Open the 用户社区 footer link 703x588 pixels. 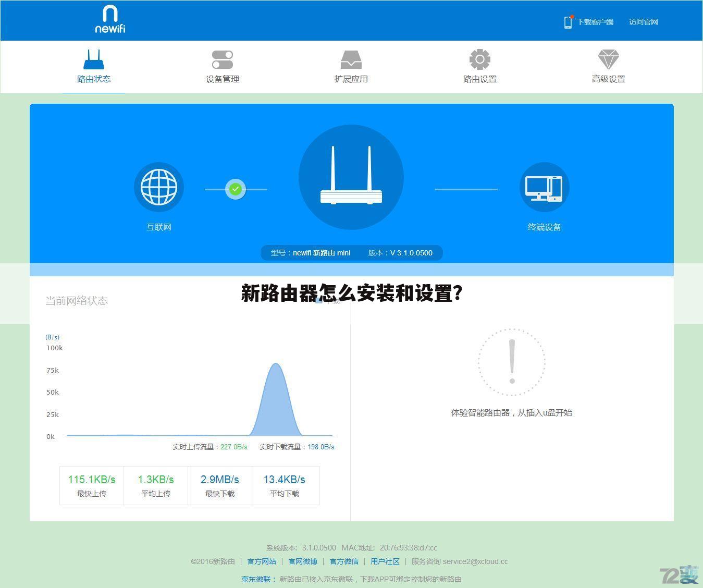coord(385,562)
